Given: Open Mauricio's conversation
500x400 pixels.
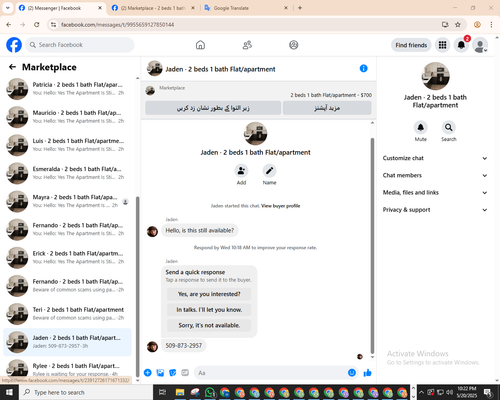Looking at the screenshot, I should click(x=67, y=117).
